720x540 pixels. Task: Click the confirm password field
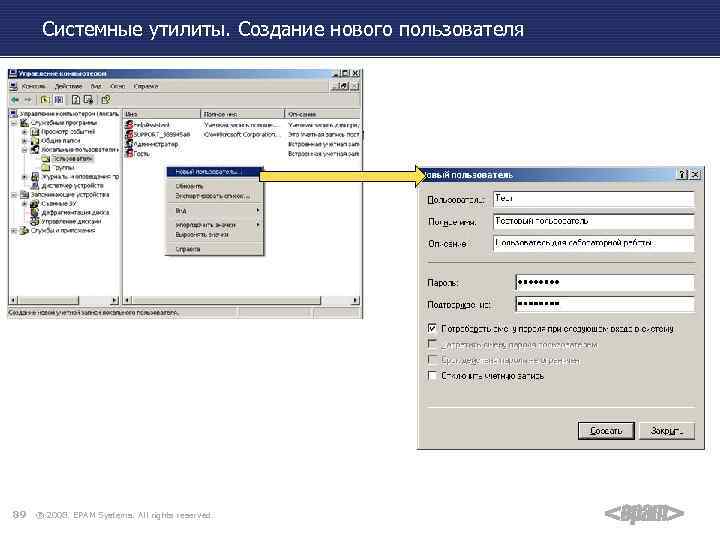[605, 304]
